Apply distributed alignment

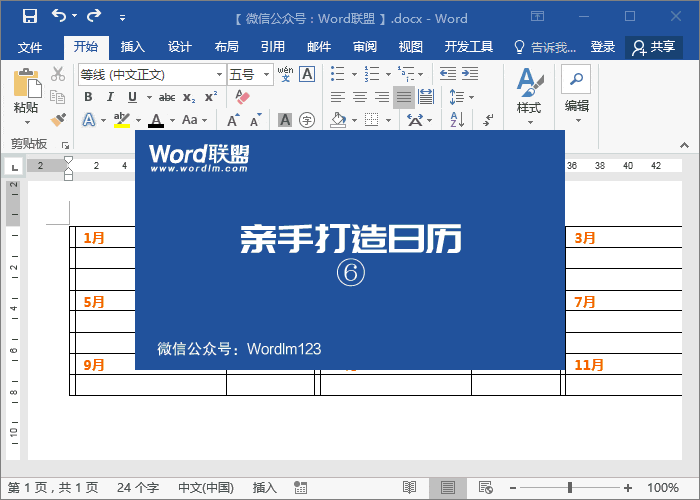click(x=426, y=97)
